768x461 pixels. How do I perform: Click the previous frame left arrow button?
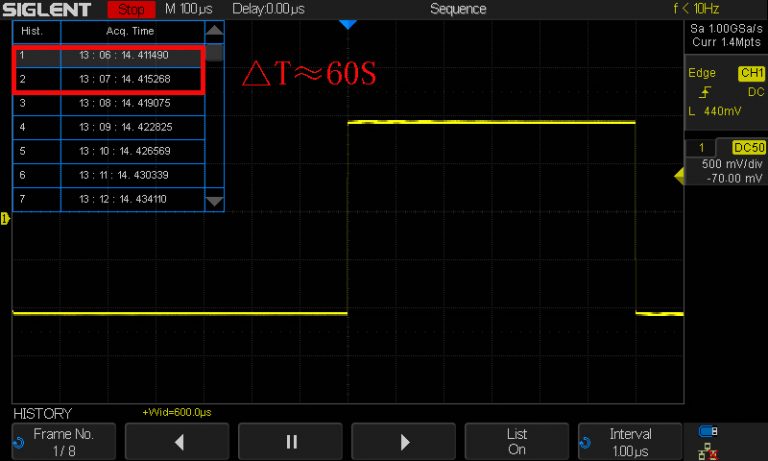177,441
